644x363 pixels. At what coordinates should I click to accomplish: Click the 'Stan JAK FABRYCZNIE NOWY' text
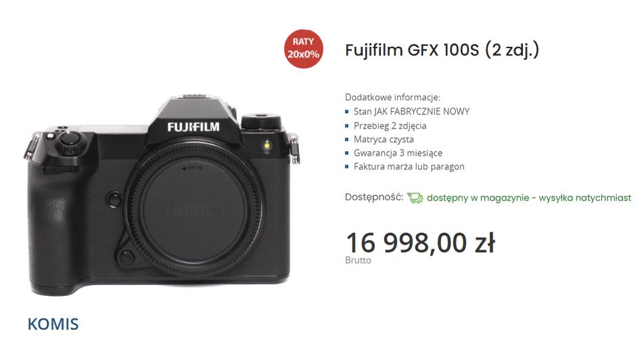[411, 112]
